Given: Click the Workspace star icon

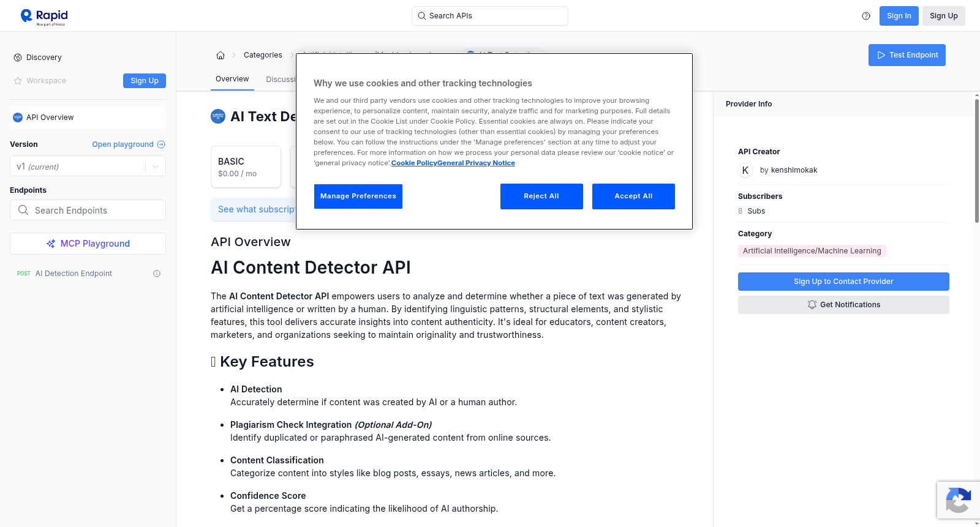Looking at the screenshot, I should pyautogui.click(x=18, y=81).
